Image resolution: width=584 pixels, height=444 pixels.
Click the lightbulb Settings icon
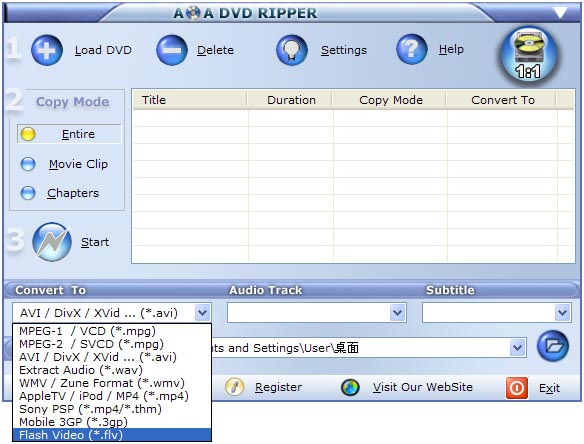point(292,50)
